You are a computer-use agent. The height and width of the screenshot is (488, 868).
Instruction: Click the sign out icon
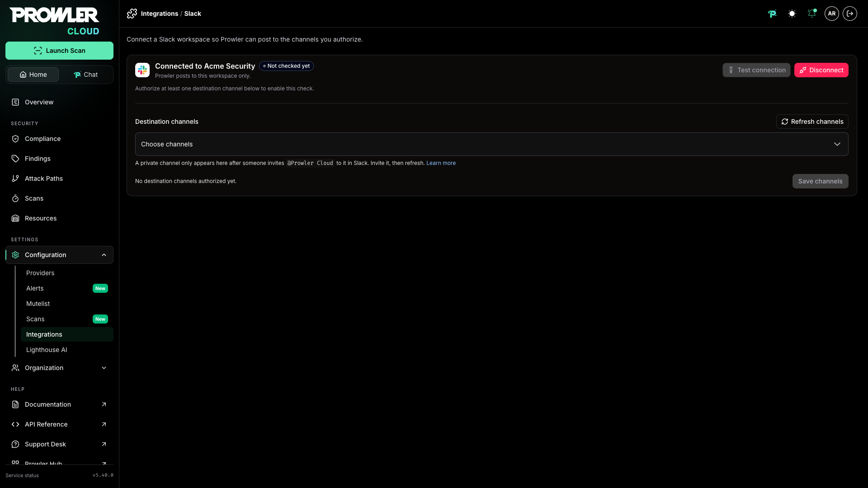[x=850, y=14]
